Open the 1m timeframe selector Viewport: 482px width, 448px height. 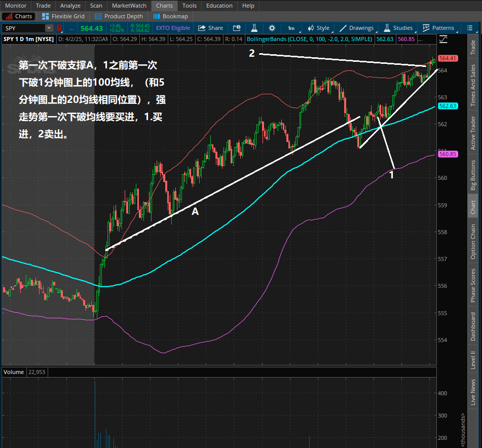[291, 28]
